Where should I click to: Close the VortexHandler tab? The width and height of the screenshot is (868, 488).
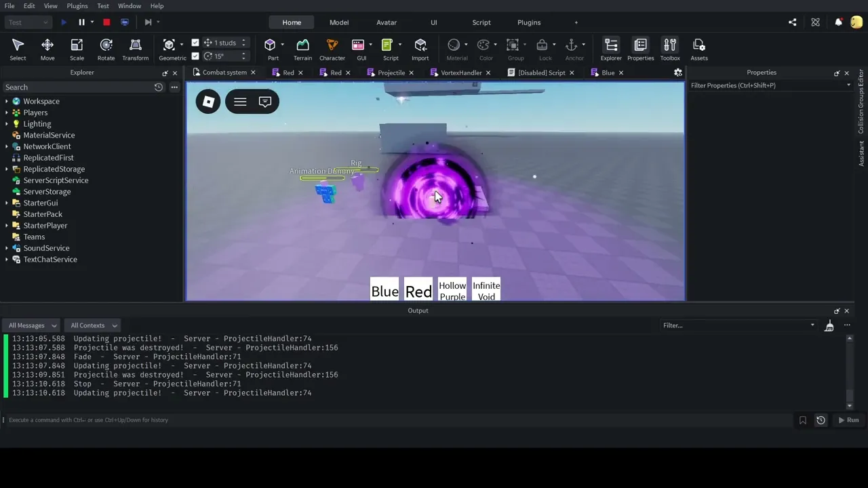click(x=488, y=73)
